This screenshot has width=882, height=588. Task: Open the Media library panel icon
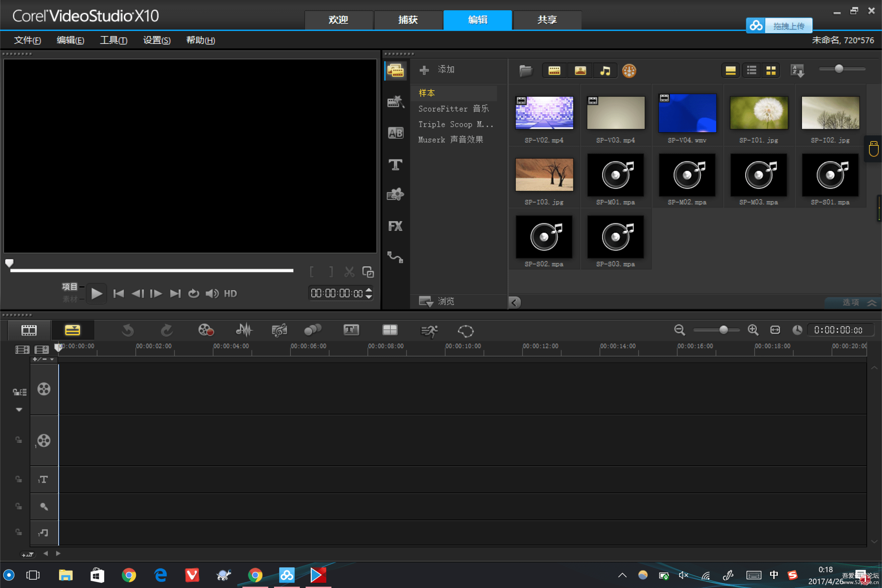395,70
